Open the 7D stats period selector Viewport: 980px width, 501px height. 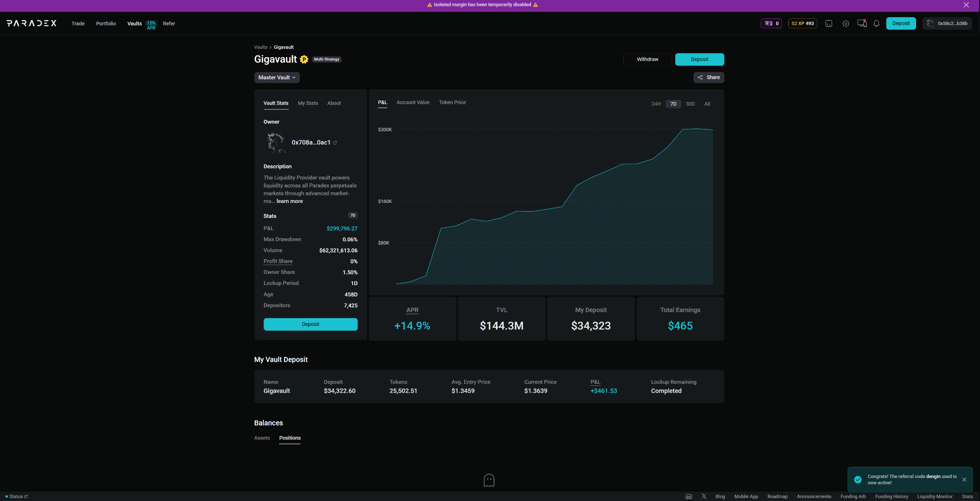[353, 215]
